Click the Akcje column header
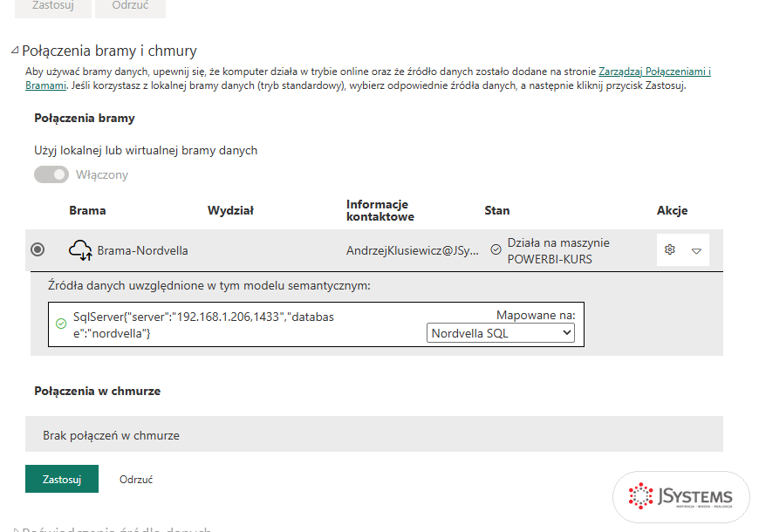Image resolution: width=759 pixels, height=532 pixels. (x=673, y=210)
